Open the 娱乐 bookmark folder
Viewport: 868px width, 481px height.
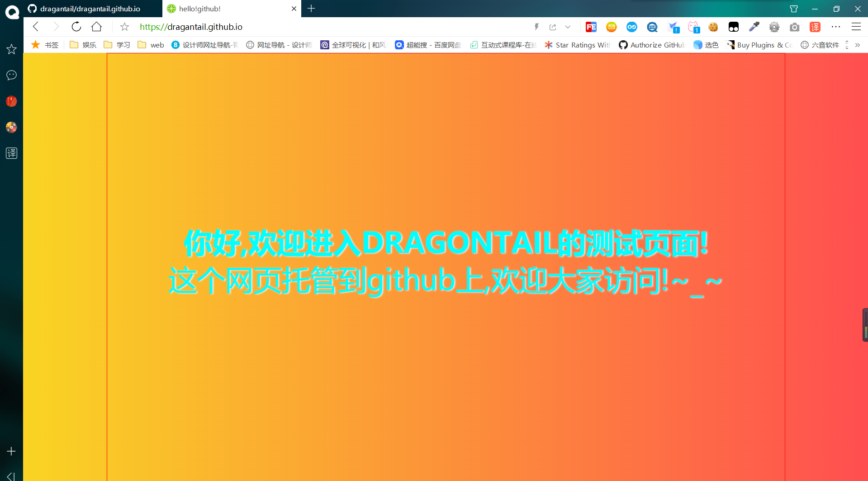(83, 45)
